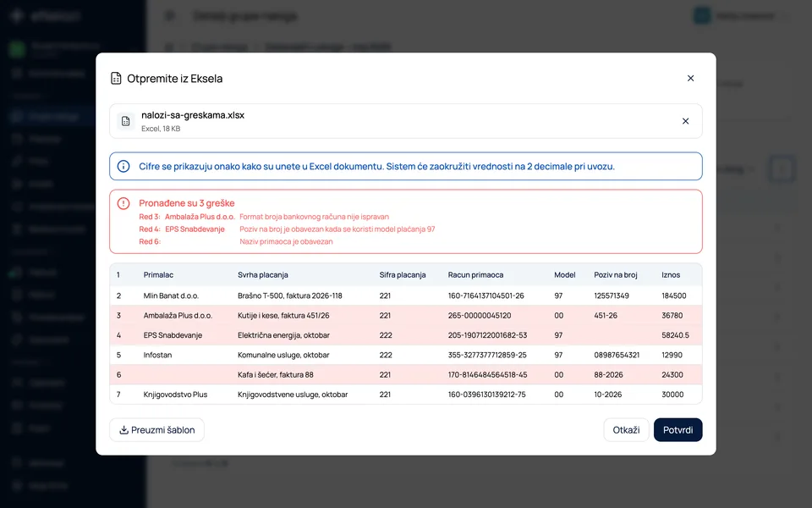Select the Kafa i šećer, faktura 88 row
The width and height of the screenshot is (812, 508).
[x=405, y=375]
